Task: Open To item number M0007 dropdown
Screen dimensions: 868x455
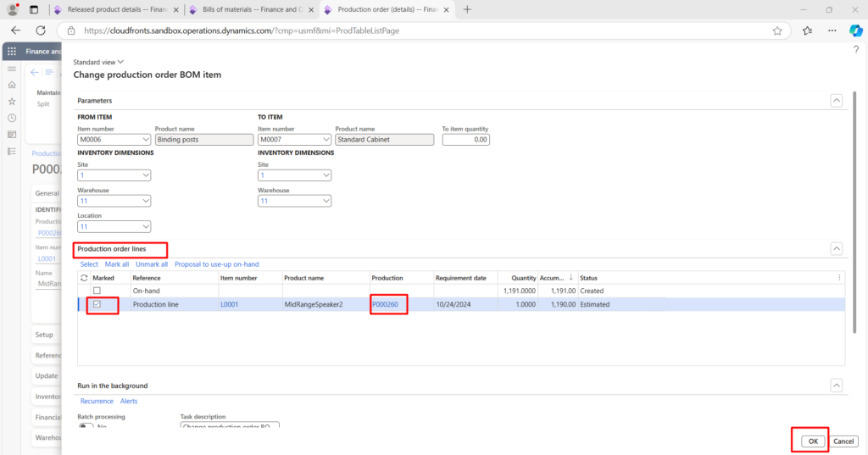Action: pos(326,140)
